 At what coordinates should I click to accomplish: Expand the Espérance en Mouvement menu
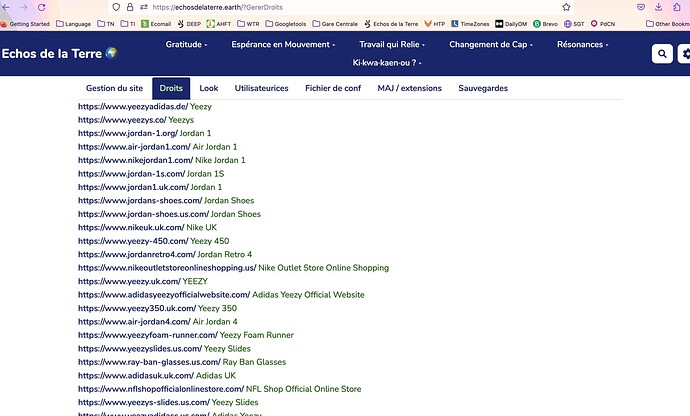tap(283, 44)
